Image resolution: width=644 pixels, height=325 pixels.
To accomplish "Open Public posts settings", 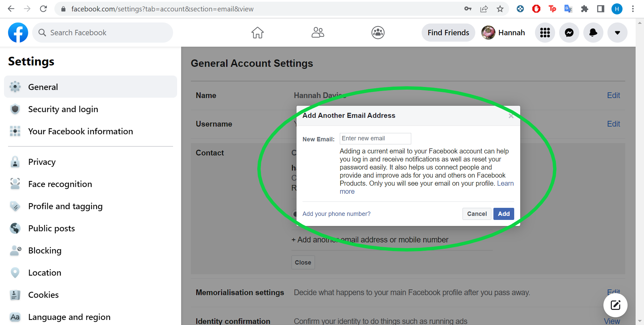I will [x=91, y=228].
